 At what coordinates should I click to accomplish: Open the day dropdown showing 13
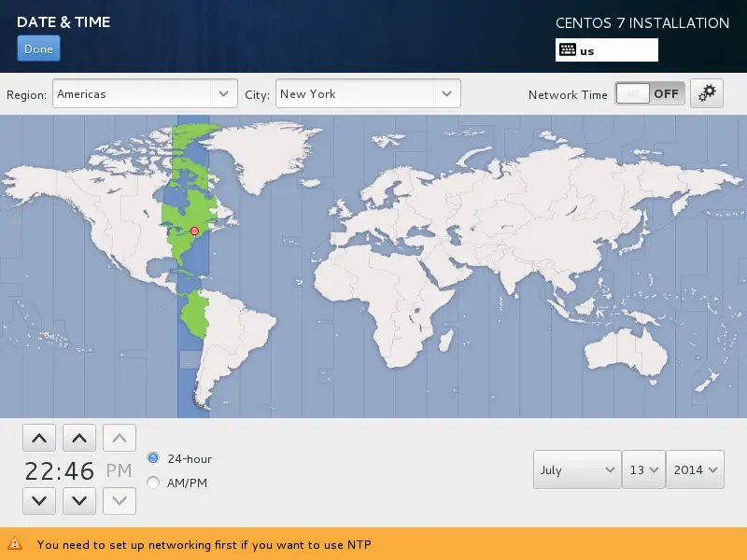pyautogui.click(x=643, y=469)
